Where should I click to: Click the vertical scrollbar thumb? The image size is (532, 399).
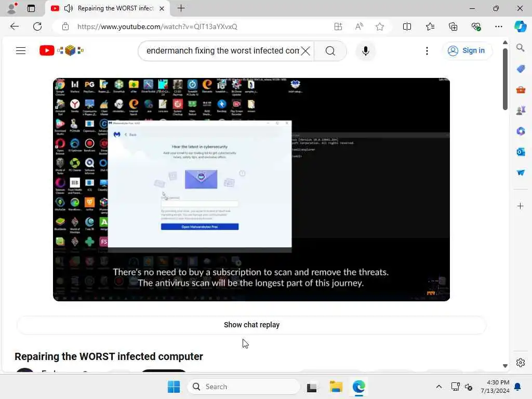[x=505, y=79]
